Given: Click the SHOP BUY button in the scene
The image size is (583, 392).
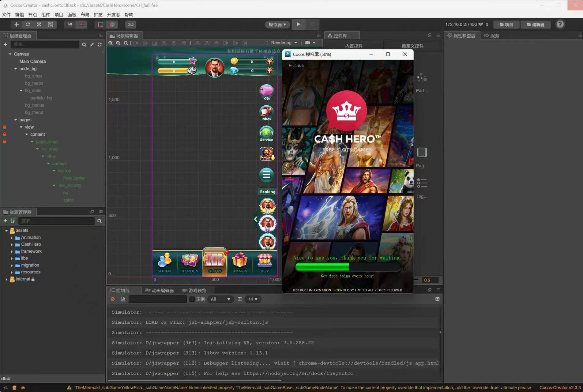Looking at the screenshot, I should [265, 263].
